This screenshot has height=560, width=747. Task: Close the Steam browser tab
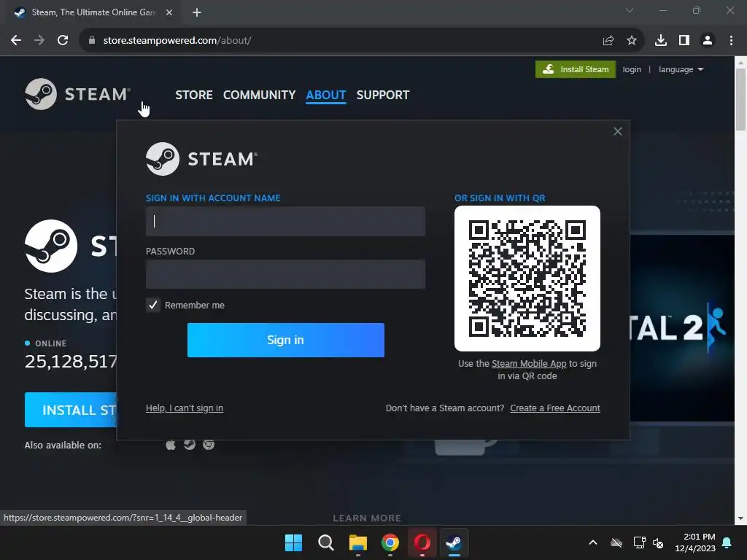pyautogui.click(x=169, y=13)
